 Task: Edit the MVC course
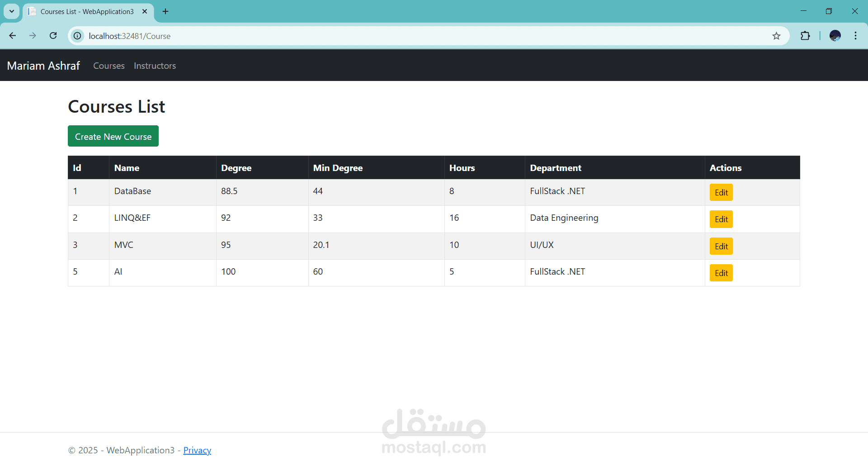pyautogui.click(x=721, y=246)
